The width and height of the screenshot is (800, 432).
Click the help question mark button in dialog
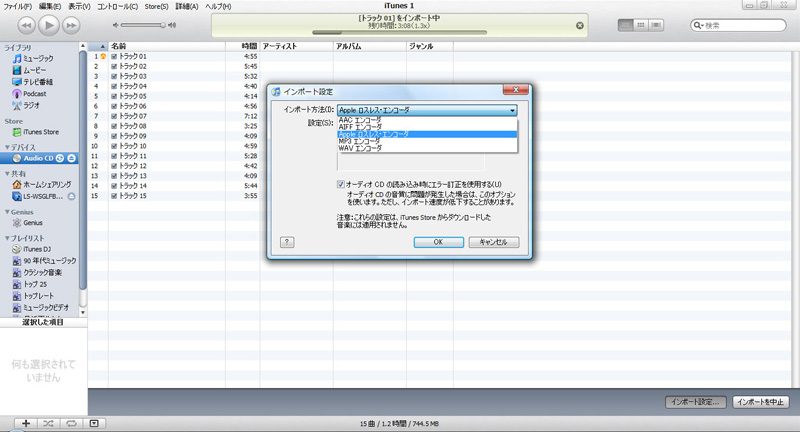click(x=286, y=242)
